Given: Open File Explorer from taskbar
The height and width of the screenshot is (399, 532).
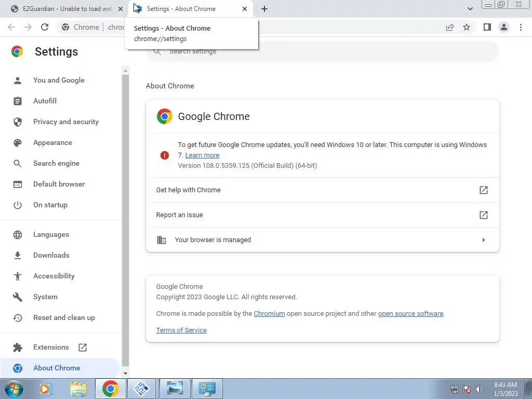Looking at the screenshot, I should pyautogui.click(x=79, y=389).
